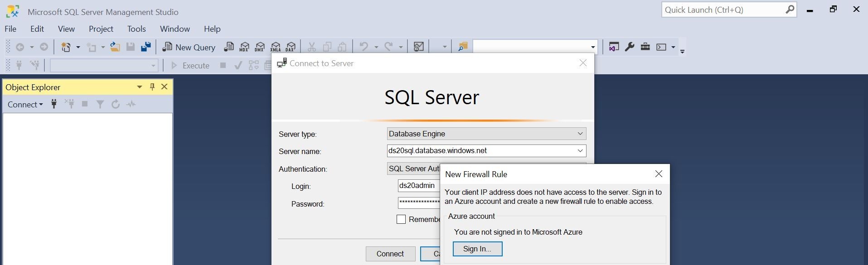
Task: Click the Save All icon in the toolbar
Action: [146, 47]
